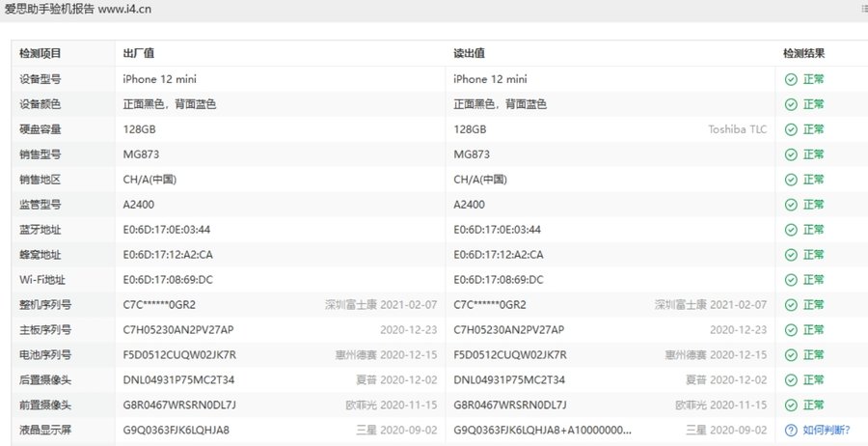Click read-out screen serial G9Q0363FJK6LQHJA8+A10000000...

point(542,430)
